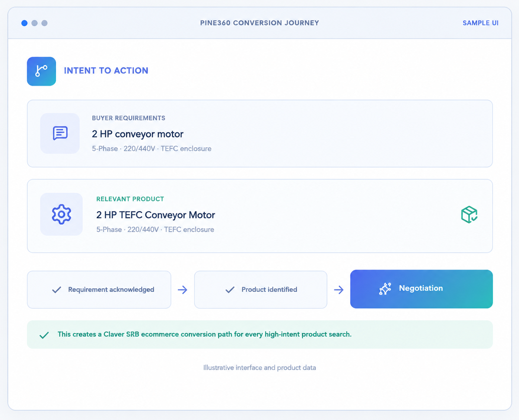Open the 2 HP TEFC Conveyor Motor product
The image size is (519, 420).
tap(260, 216)
